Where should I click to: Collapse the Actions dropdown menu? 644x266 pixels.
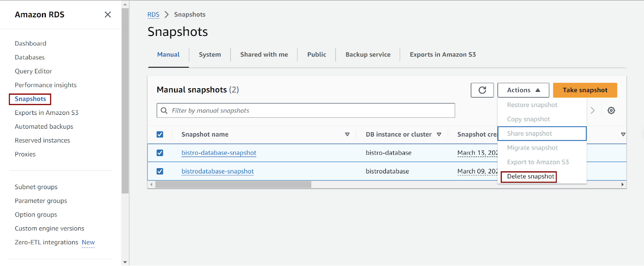(x=523, y=90)
